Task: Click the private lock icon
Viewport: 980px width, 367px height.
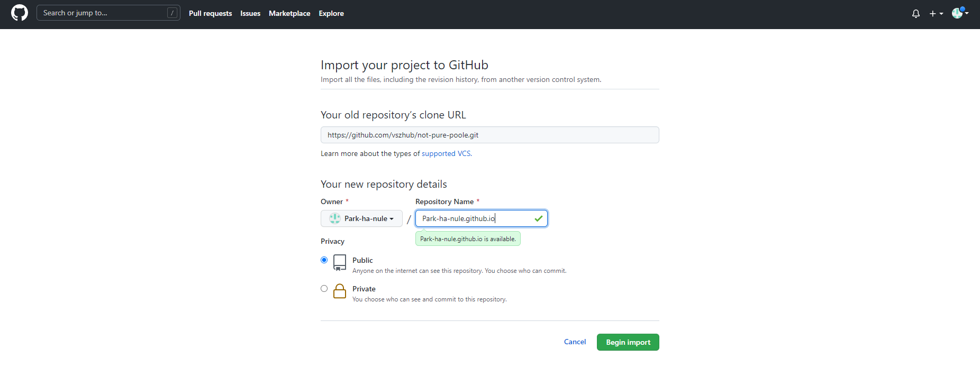Action: (x=340, y=291)
